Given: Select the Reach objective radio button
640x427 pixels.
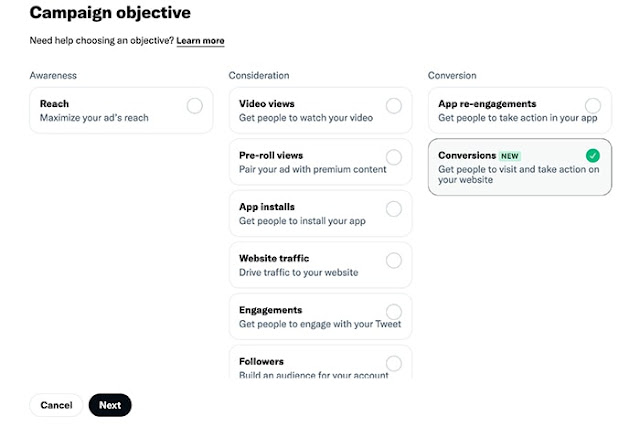Looking at the screenshot, I should click(194, 105).
